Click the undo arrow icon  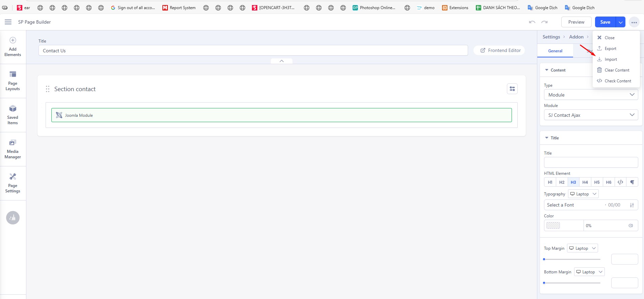(x=532, y=22)
